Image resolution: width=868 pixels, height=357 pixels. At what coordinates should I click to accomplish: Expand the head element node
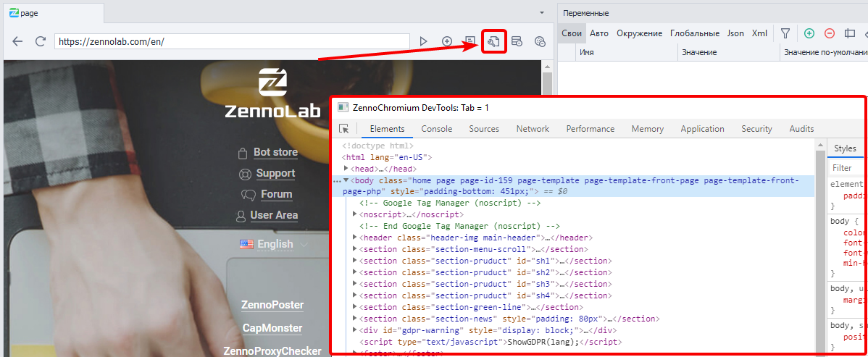click(x=346, y=168)
